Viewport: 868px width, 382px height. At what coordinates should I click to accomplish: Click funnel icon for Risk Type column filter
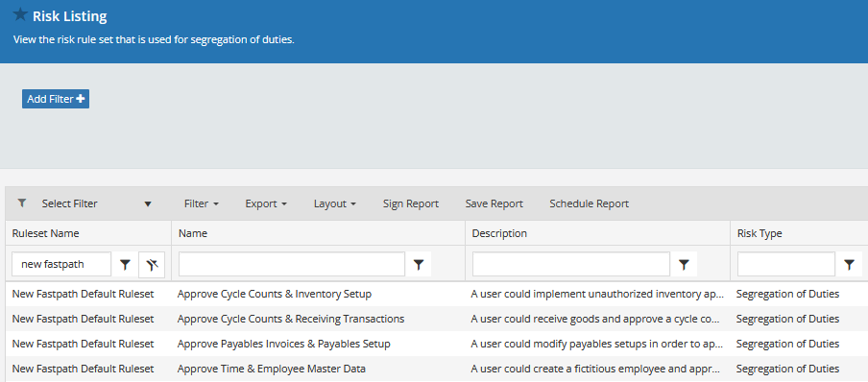click(850, 265)
